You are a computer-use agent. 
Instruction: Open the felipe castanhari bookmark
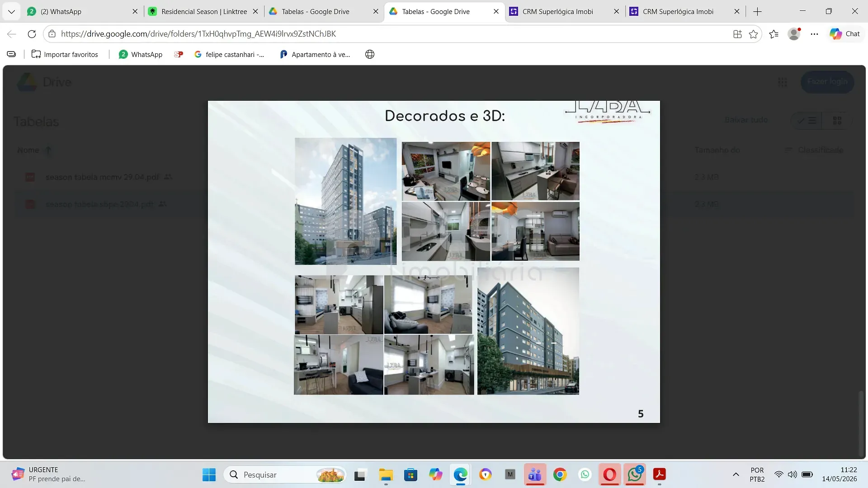[x=229, y=55]
